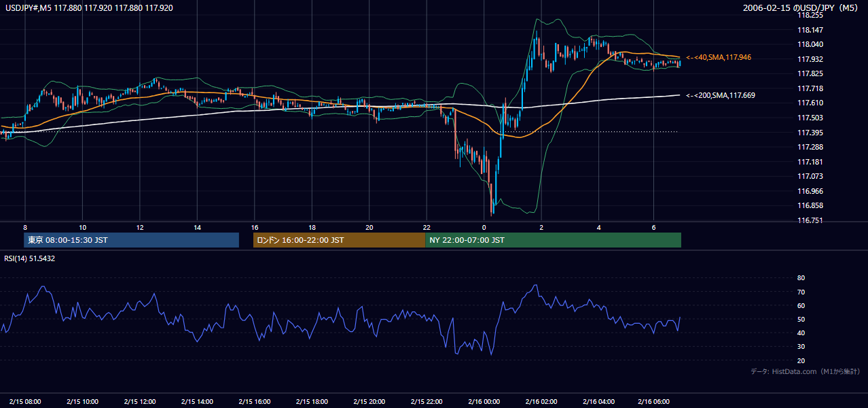The width and height of the screenshot is (868, 408).
Task: Click the bottom date label 2/15 08:00
Action: point(25,402)
